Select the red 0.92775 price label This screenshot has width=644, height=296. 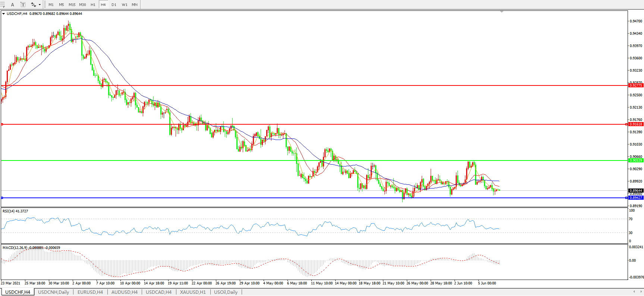[x=636, y=85]
